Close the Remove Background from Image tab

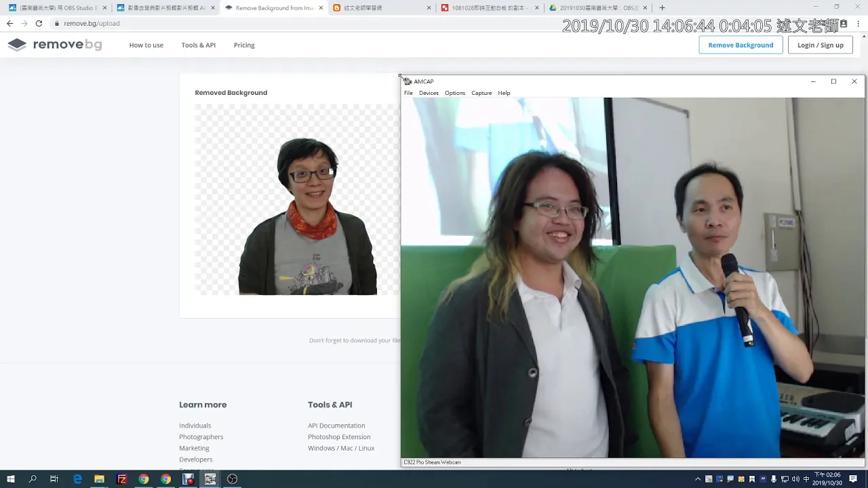[x=321, y=8]
